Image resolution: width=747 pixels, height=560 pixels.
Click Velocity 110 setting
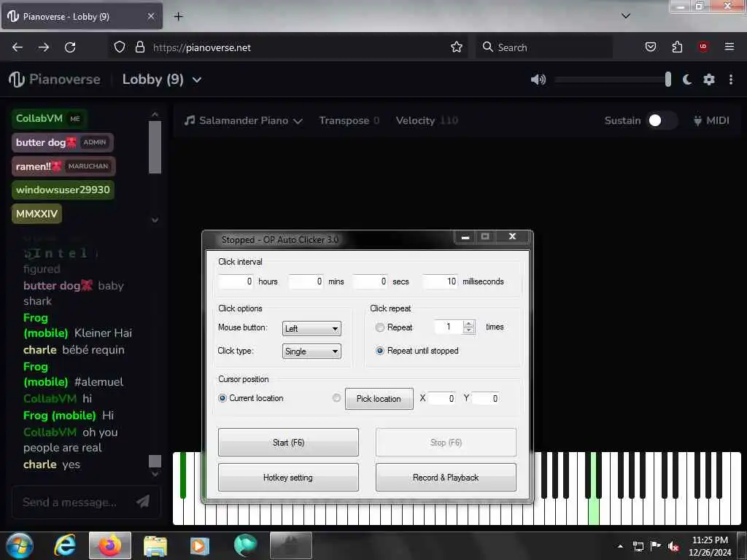(426, 120)
